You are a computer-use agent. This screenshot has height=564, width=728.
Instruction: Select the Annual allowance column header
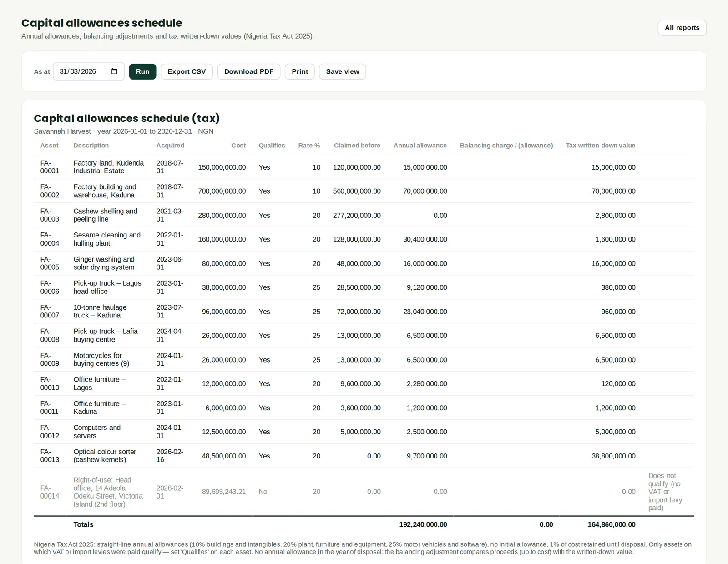coord(420,146)
